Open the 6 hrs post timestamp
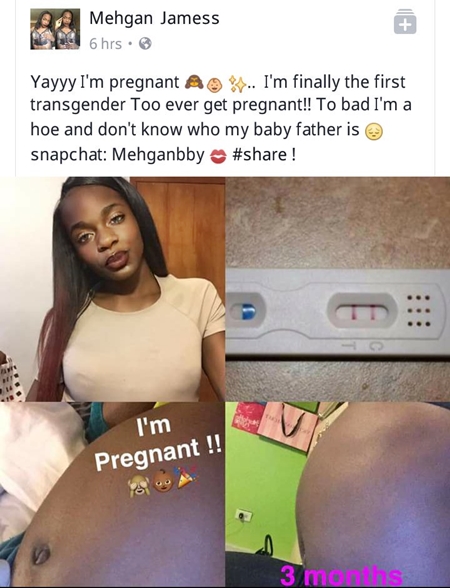 pyautogui.click(x=105, y=44)
